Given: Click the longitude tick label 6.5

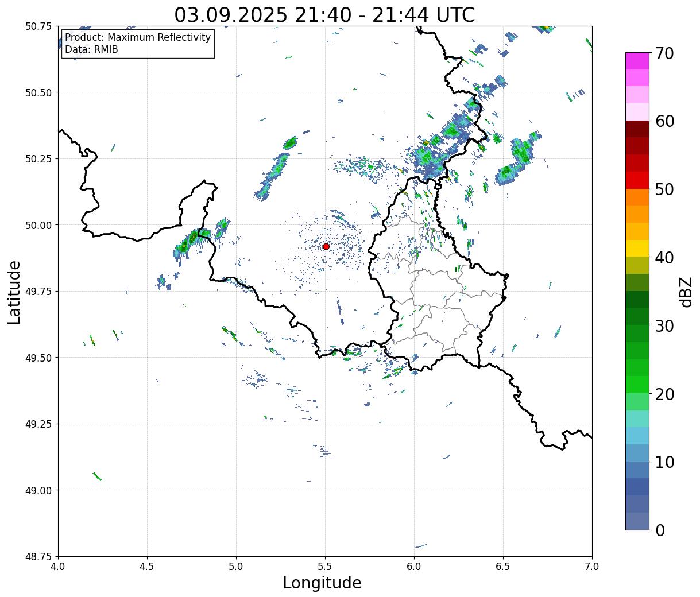Looking at the screenshot, I should tap(503, 567).
